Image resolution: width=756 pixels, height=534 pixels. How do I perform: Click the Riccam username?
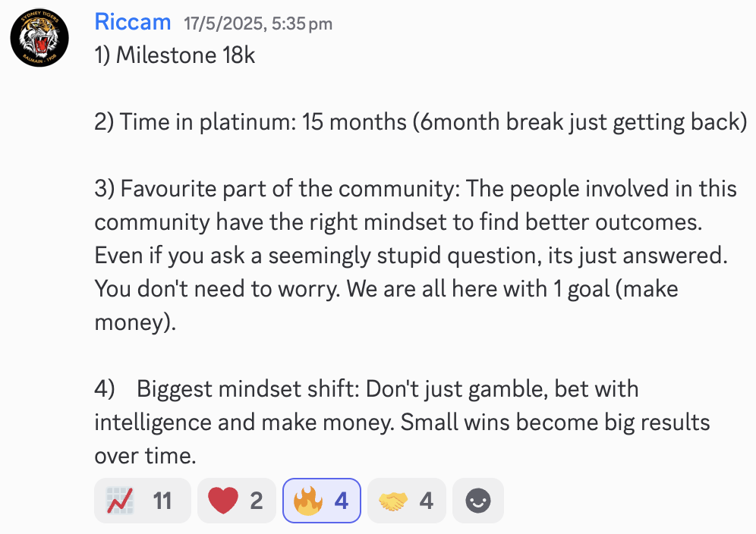click(x=133, y=22)
